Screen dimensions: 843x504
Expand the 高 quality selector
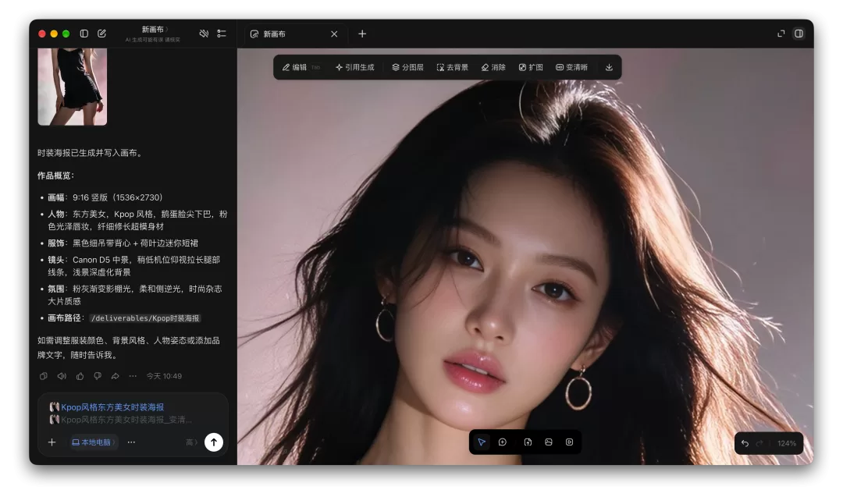click(191, 442)
